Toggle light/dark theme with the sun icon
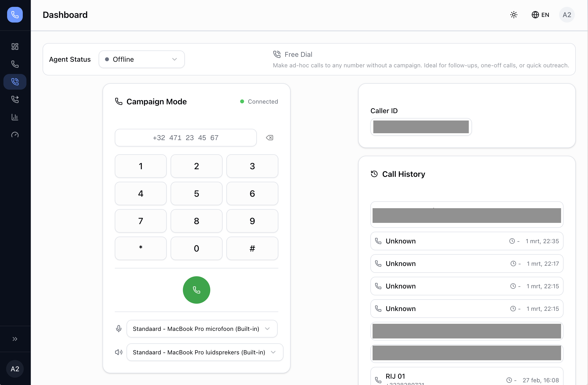The height and width of the screenshot is (385, 588). (514, 15)
